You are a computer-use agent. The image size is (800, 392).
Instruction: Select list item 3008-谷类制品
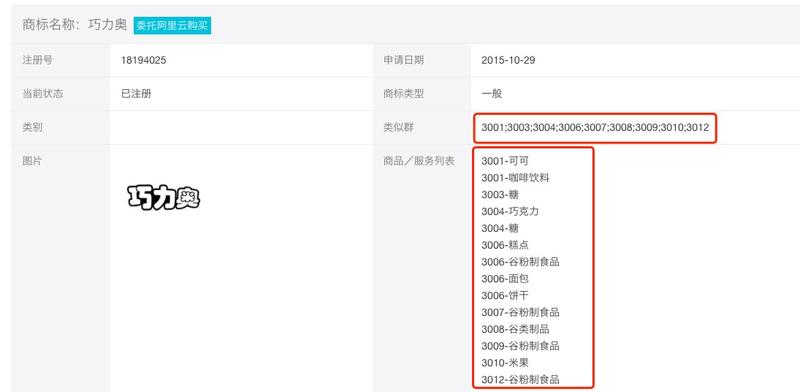pyautogui.click(x=515, y=329)
